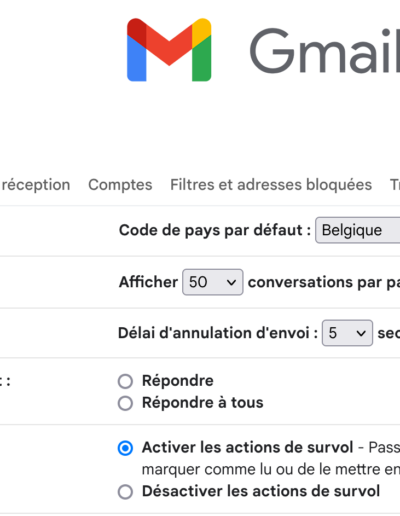400x516 pixels.
Task: Expand the Afficher 50 conversations dropdown
Action: coord(213,282)
